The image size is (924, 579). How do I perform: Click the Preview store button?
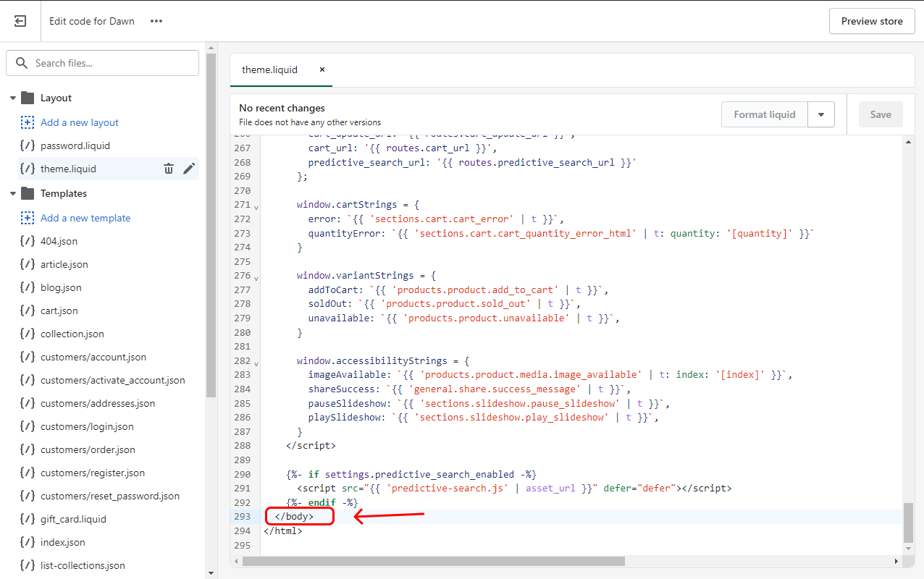point(871,21)
